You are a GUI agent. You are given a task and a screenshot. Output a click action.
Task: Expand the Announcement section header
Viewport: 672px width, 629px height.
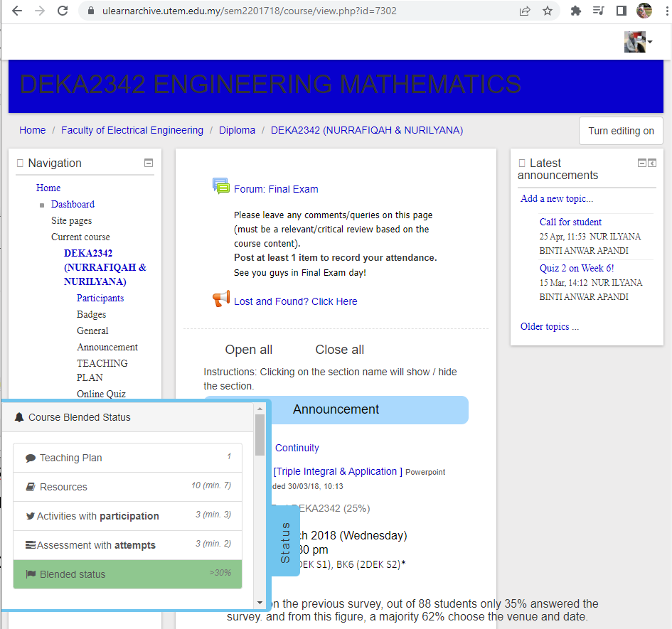pos(336,409)
